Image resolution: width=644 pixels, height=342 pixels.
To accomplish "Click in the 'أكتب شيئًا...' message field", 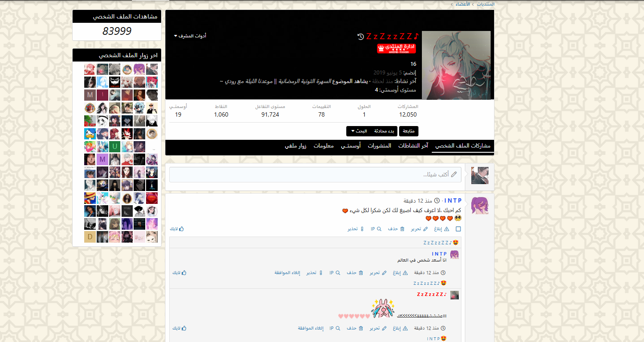I will click(x=315, y=175).
